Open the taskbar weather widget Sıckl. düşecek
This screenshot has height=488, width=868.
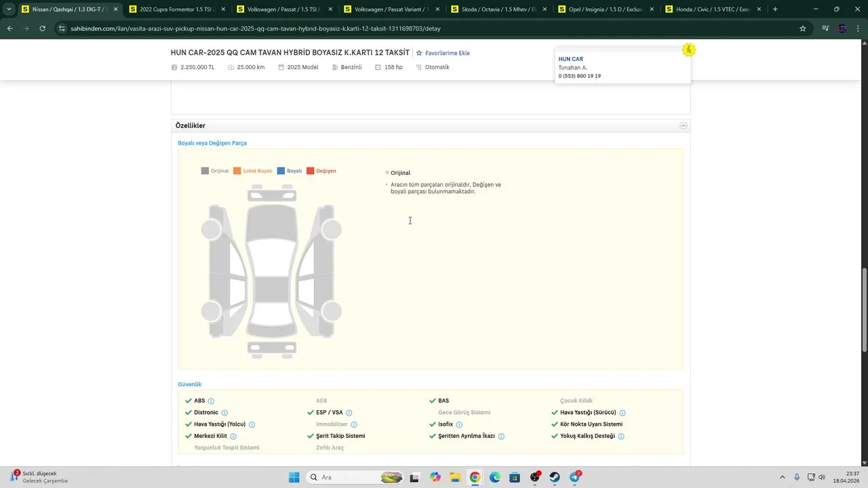click(38, 477)
